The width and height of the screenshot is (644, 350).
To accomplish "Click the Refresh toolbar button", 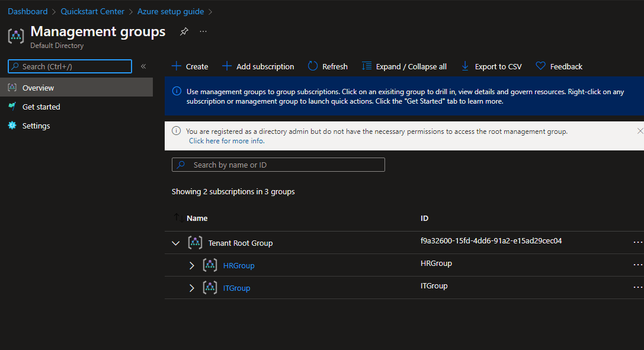I will [x=328, y=66].
